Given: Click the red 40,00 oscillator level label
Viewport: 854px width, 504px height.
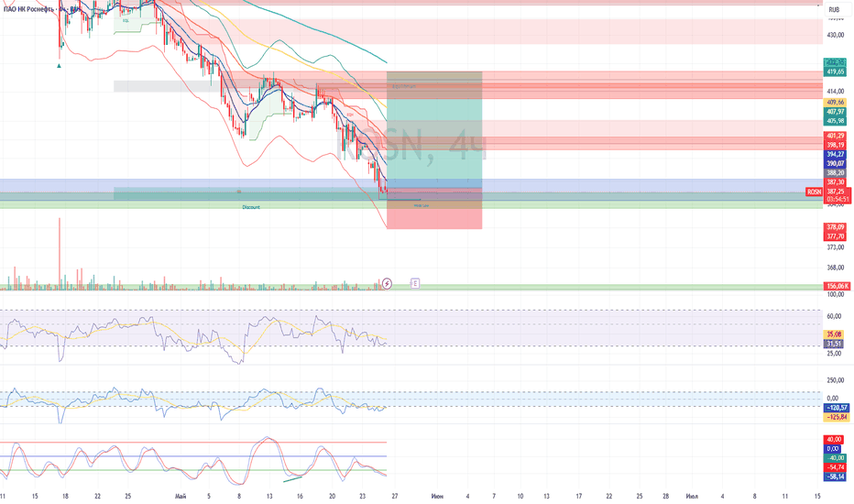Looking at the screenshot, I should (x=835, y=439).
